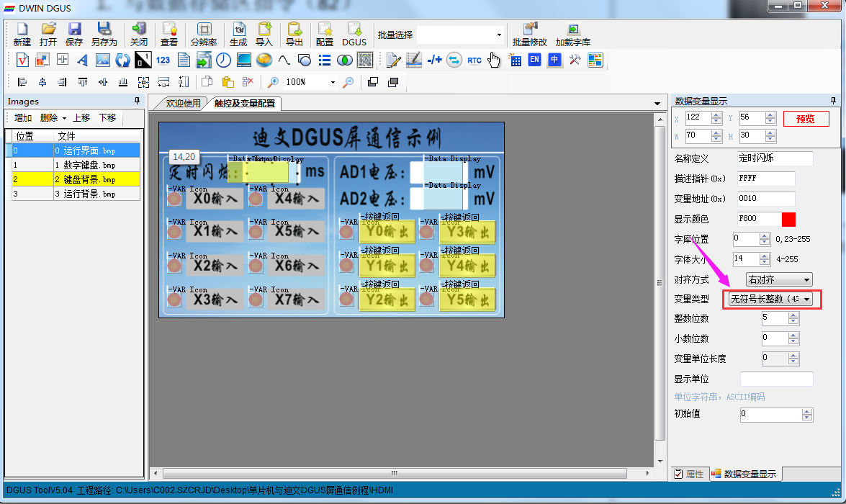Viewport: 846px width, 504px height.
Task: Select the red V variable icon tool
Action: tap(22, 60)
